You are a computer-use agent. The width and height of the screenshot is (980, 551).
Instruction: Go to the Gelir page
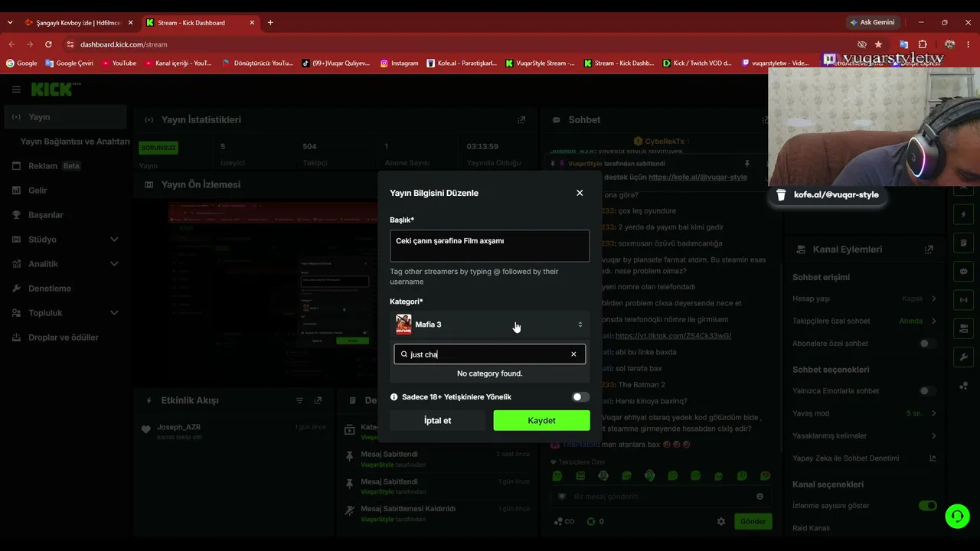point(65,191)
